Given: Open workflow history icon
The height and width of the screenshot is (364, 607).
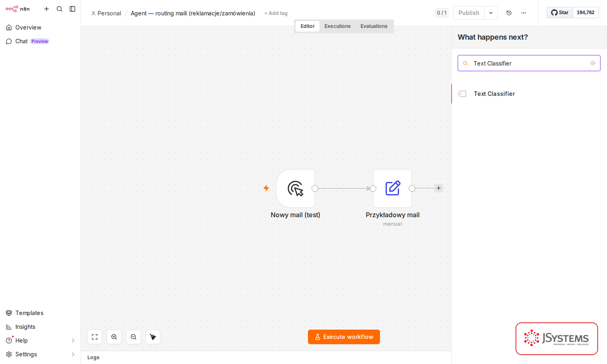Looking at the screenshot, I should click(x=509, y=13).
